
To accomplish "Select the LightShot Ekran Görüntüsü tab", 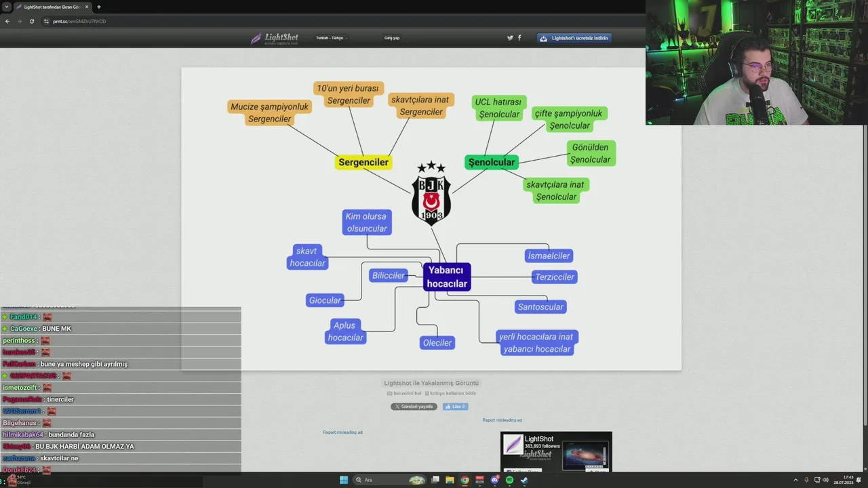I will (52, 7).
